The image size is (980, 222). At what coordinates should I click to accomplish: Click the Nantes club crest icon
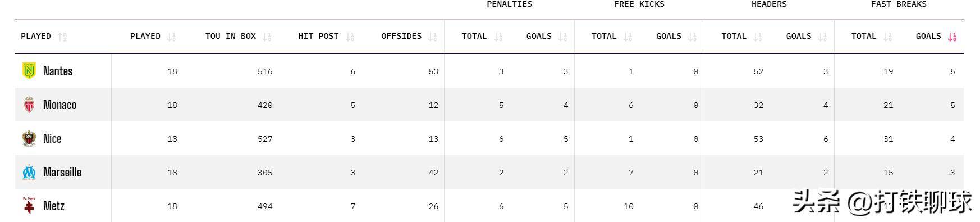pyautogui.click(x=29, y=71)
